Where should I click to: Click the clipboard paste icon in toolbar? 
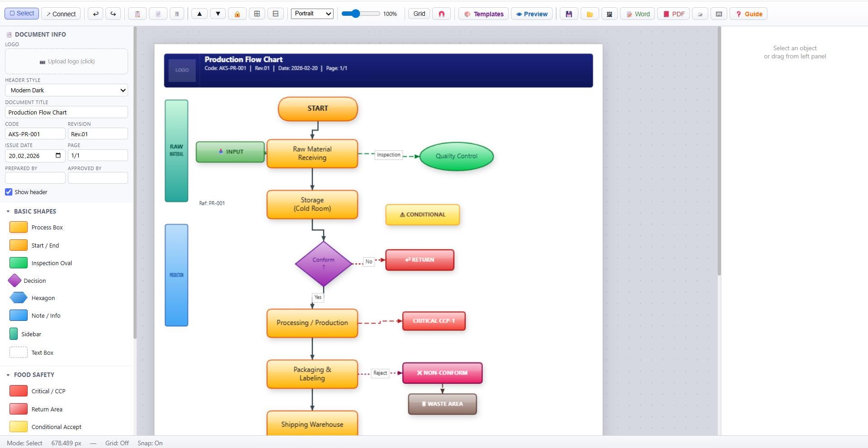click(x=138, y=14)
